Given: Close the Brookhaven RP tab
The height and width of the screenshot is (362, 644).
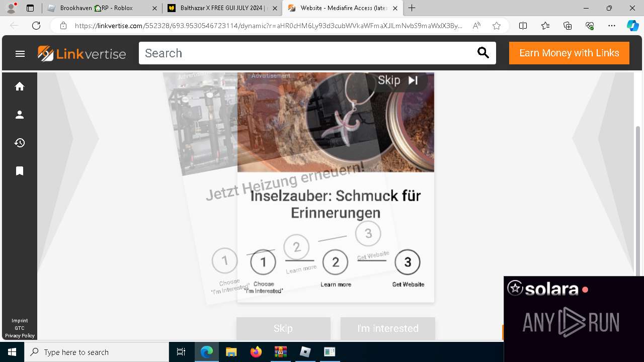Looking at the screenshot, I should pyautogui.click(x=154, y=8).
